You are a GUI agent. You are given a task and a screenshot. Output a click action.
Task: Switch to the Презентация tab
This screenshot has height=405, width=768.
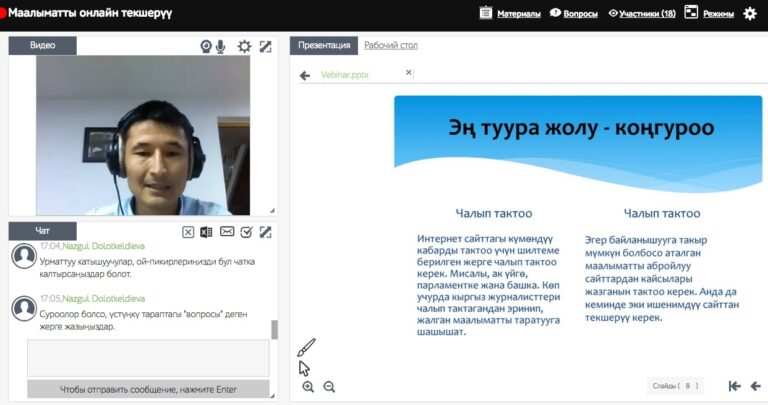click(324, 45)
